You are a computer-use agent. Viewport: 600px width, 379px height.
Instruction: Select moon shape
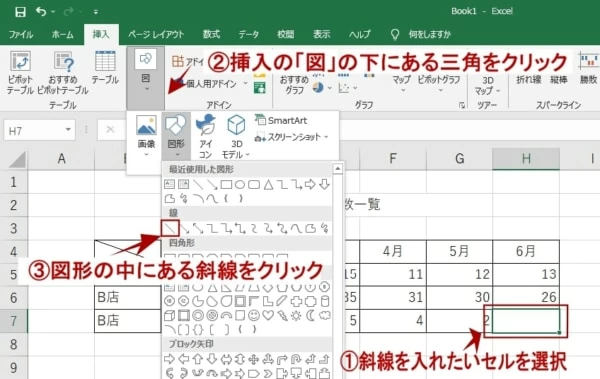tap(310, 315)
